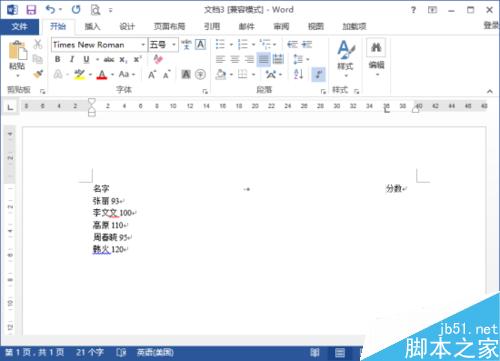This screenshot has width=500, height=361.
Task: Apply the yellow text highlight color
Action: coord(79,74)
